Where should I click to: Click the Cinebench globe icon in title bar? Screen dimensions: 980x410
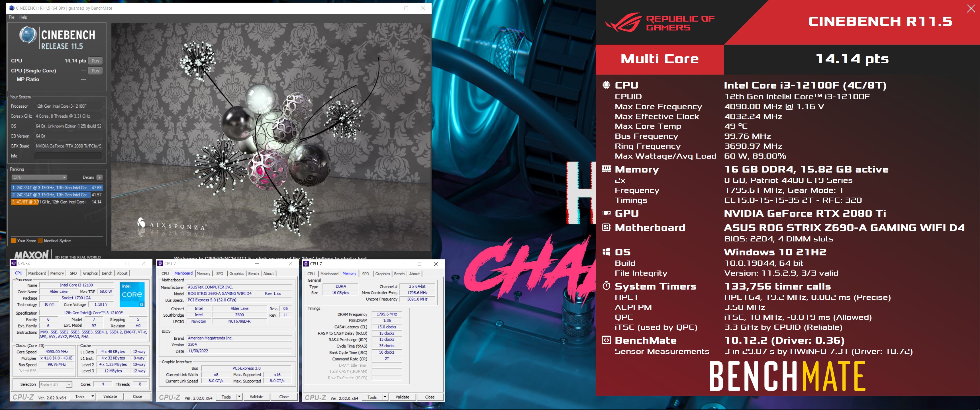[11, 8]
